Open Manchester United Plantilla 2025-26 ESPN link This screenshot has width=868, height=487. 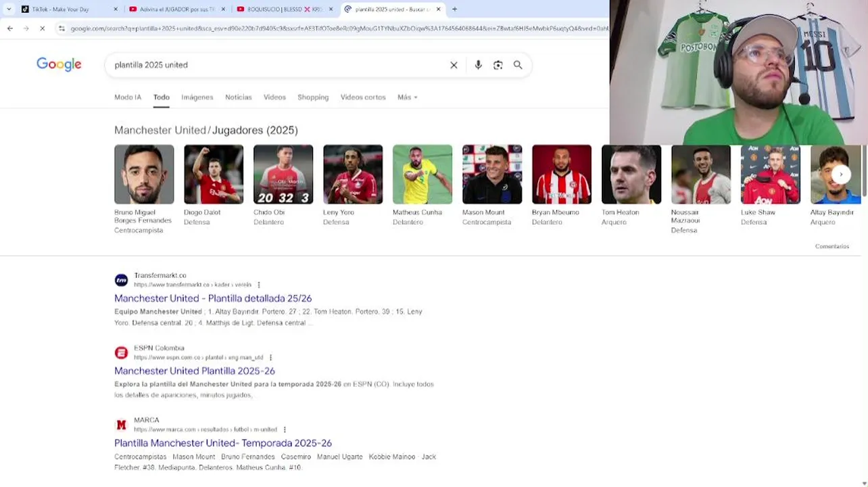click(x=195, y=371)
